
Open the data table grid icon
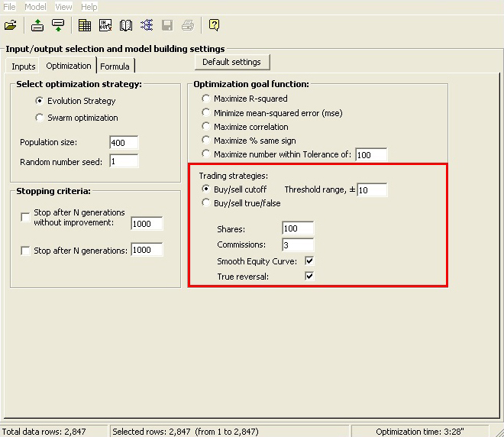coord(85,25)
